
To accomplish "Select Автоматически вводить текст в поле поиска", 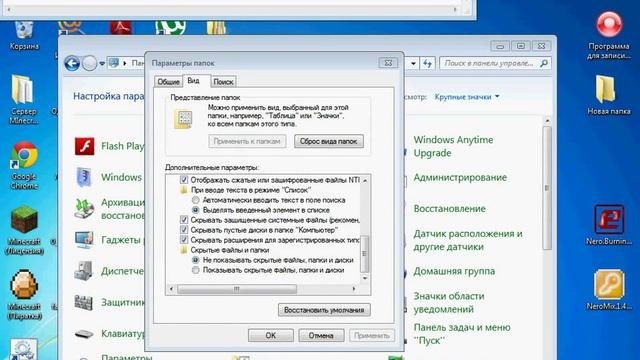I will click(x=196, y=200).
